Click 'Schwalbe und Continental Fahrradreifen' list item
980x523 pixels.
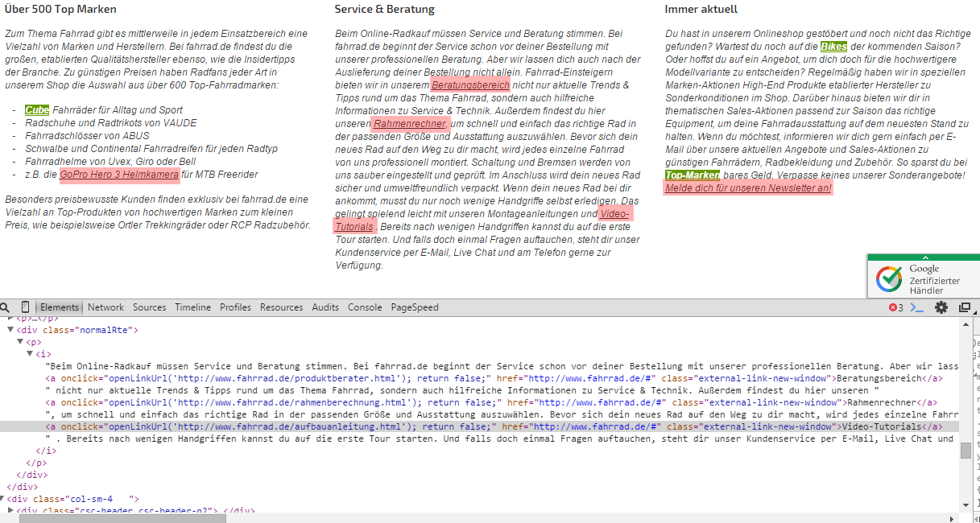coord(151,149)
